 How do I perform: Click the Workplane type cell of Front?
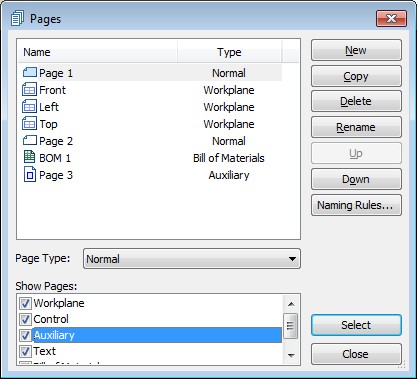229,90
